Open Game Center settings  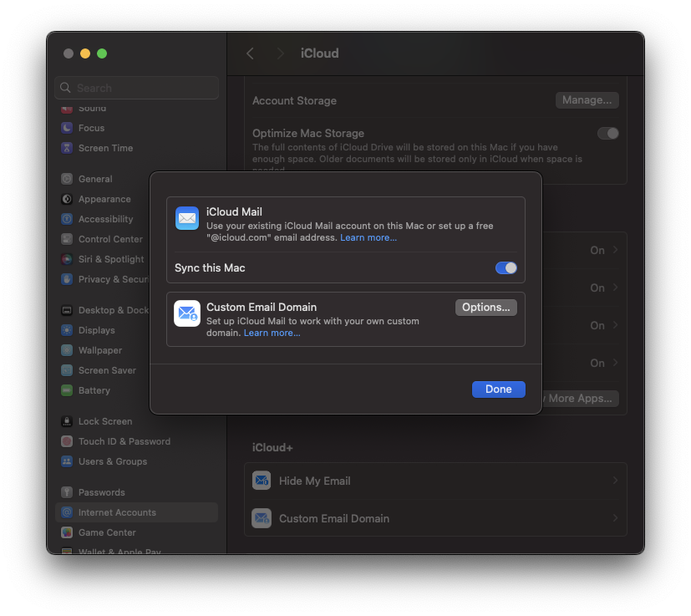(x=137, y=532)
